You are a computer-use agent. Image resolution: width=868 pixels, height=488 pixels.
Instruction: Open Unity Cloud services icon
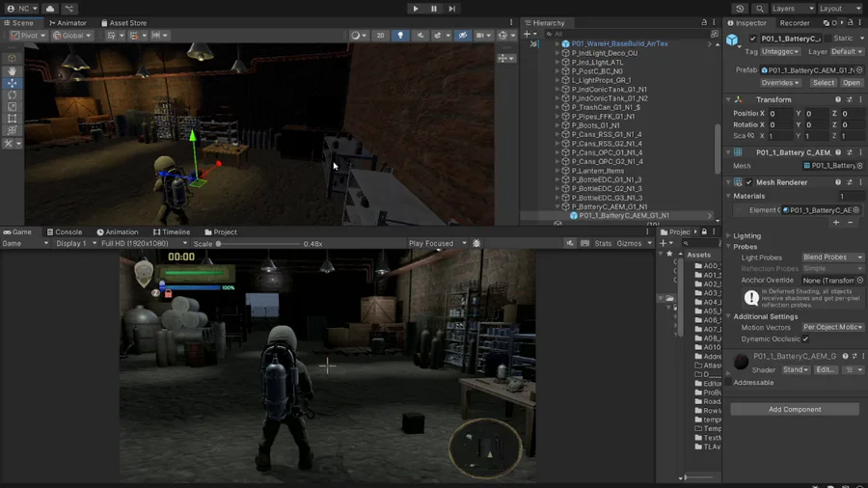click(x=50, y=9)
